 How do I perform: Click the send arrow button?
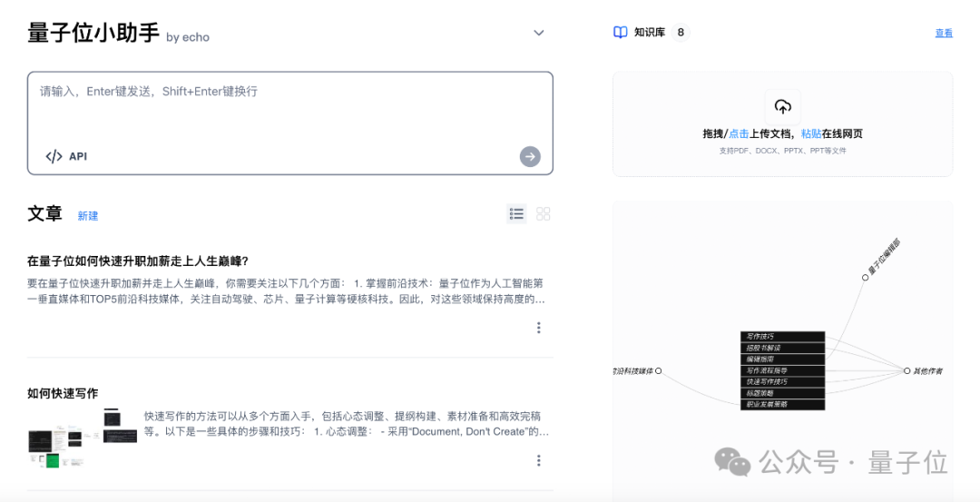(x=530, y=156)
